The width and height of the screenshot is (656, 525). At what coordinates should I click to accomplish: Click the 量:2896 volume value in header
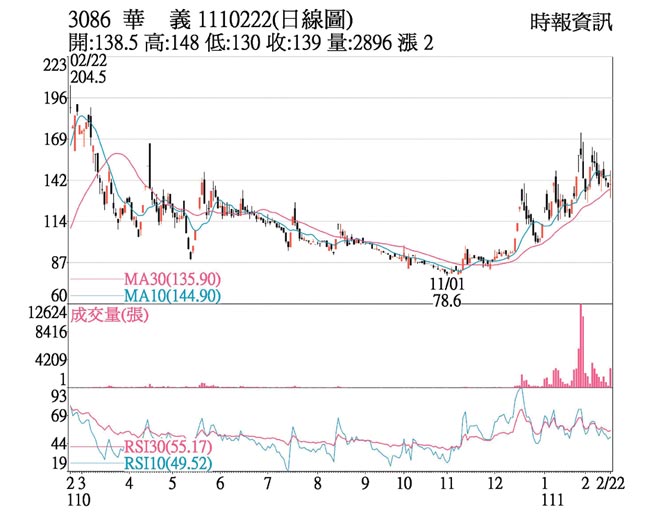click(358, 45)
